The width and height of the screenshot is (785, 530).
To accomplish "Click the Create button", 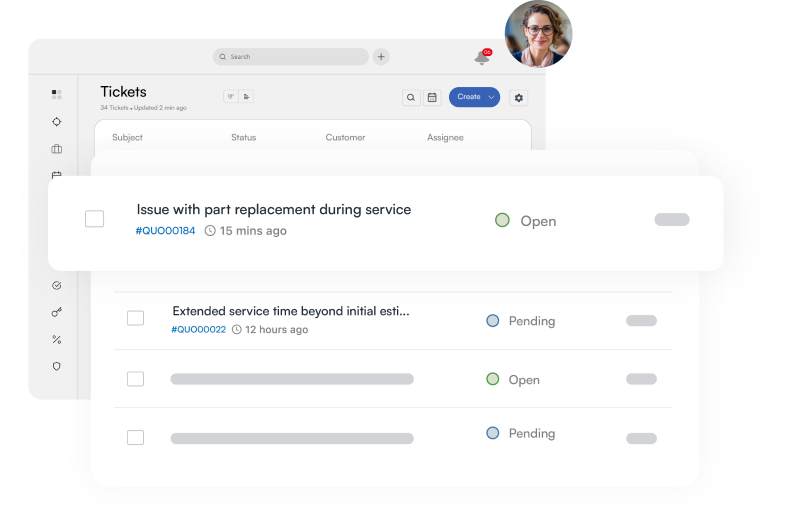I will coord(469,97).
